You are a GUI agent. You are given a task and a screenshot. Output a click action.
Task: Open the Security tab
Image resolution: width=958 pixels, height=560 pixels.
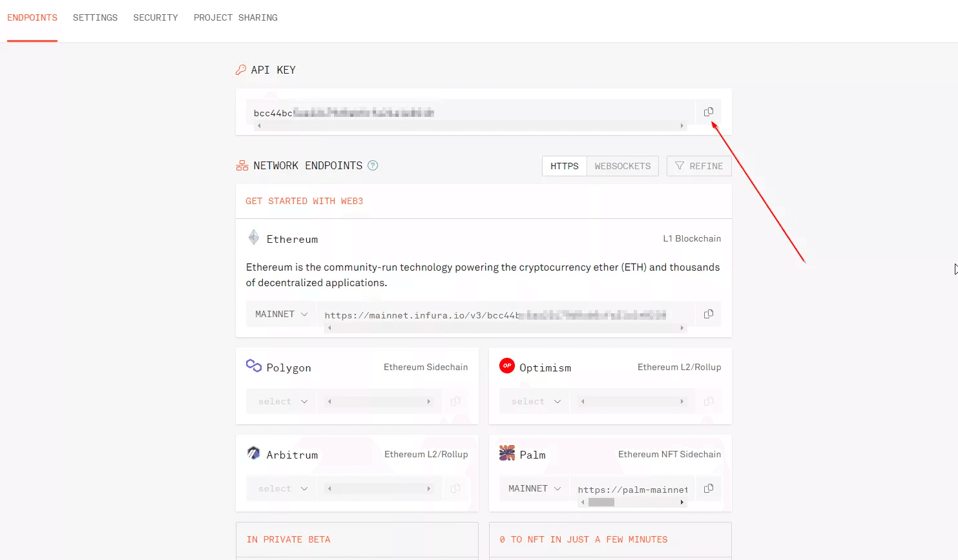coord(156,17)
